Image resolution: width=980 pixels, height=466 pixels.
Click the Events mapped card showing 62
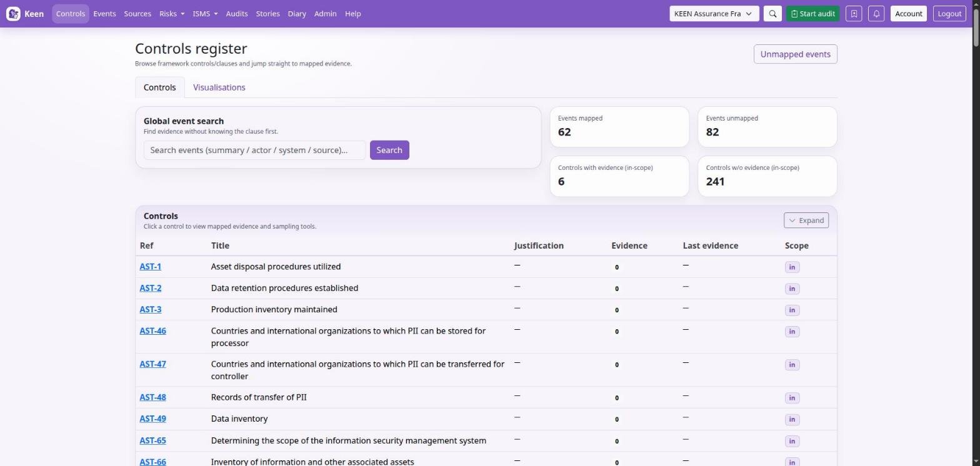pos(619,127)
